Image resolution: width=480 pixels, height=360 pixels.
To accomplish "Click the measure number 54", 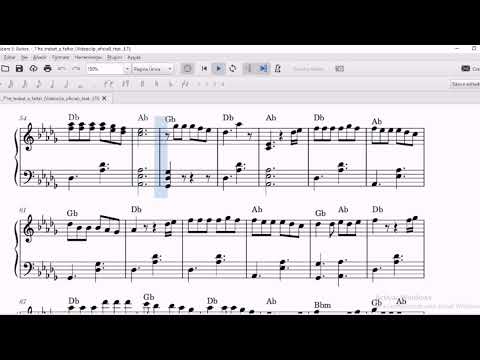I will pyautogui.click(x=23, y=118).
